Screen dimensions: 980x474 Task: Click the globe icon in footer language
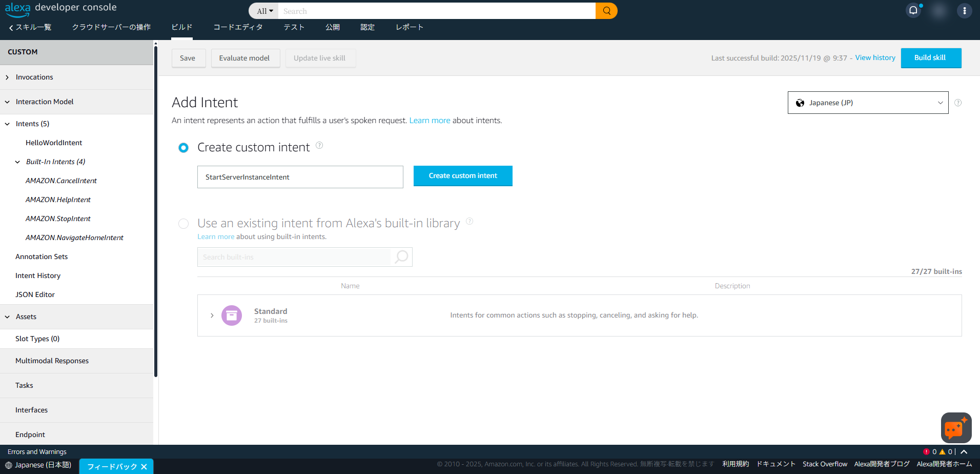coord(9,465)
